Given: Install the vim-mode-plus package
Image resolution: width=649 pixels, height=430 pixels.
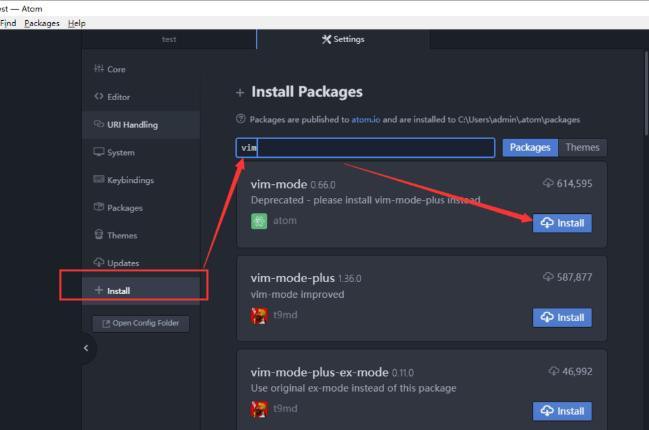Looking at the screenshot, I should coord(562,318).
